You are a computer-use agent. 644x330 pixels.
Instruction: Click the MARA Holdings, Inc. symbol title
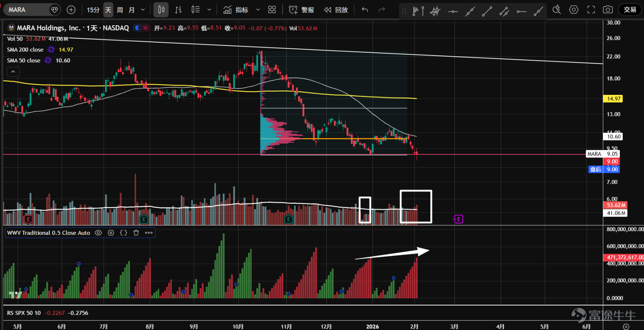coord(48,28)
